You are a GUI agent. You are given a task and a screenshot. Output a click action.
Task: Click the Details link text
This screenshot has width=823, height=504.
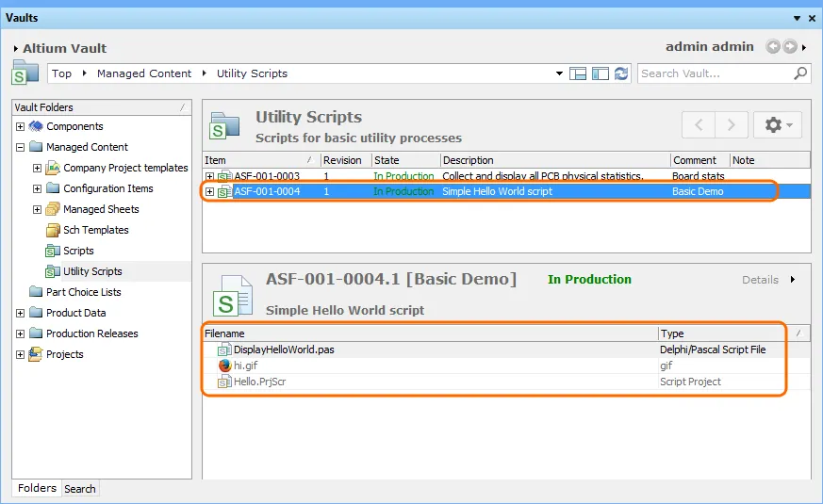[760, 280]
